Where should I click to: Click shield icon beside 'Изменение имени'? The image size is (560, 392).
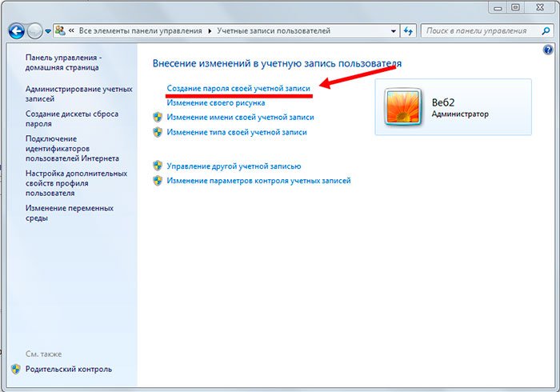158,117
